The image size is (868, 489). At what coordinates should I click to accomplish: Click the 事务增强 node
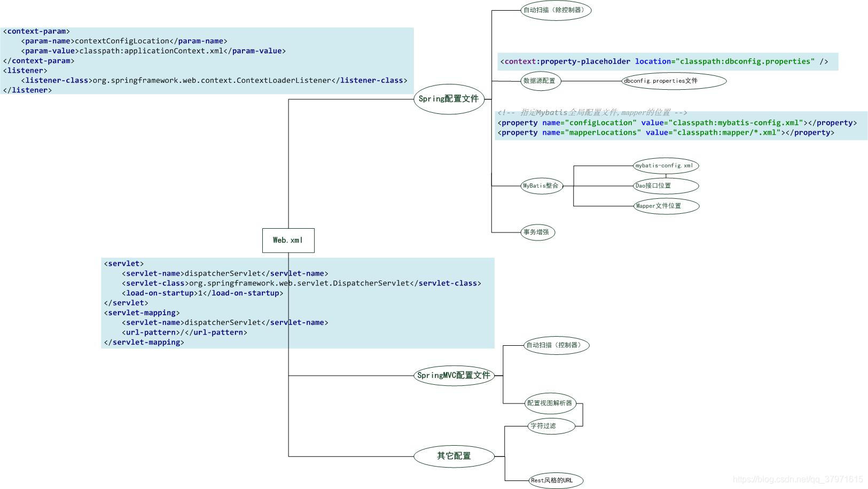point(538,232)
